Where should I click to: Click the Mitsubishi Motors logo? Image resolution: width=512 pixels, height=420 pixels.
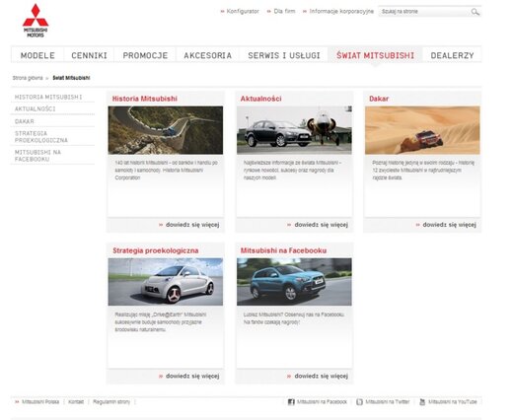[x=36, y=21]
